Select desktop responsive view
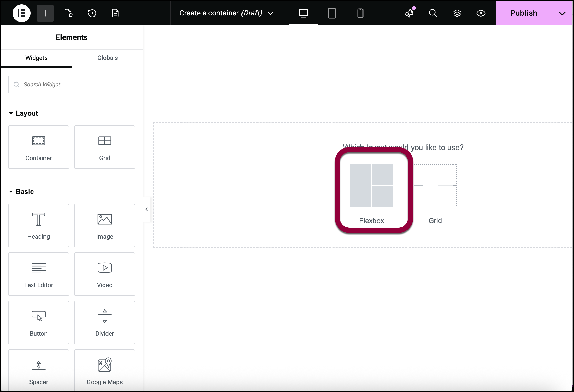This screenshot has height=392, width=574. (303, 13)
